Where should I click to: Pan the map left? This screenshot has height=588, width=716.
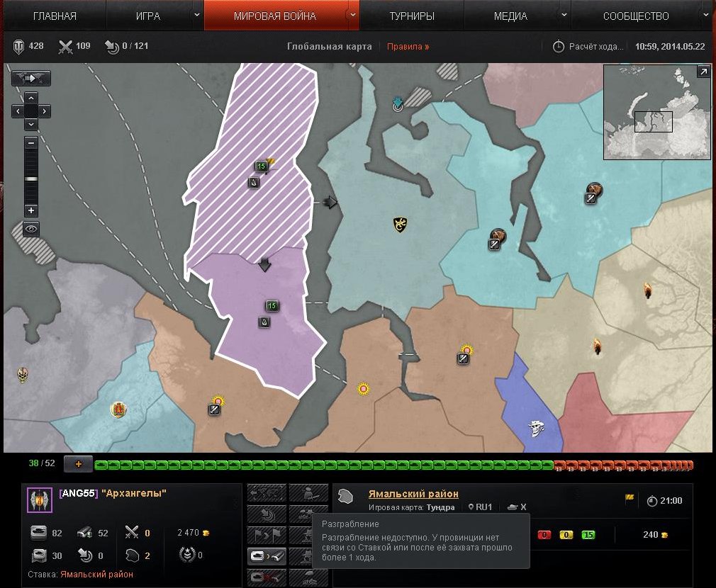(x=18, y=111)
